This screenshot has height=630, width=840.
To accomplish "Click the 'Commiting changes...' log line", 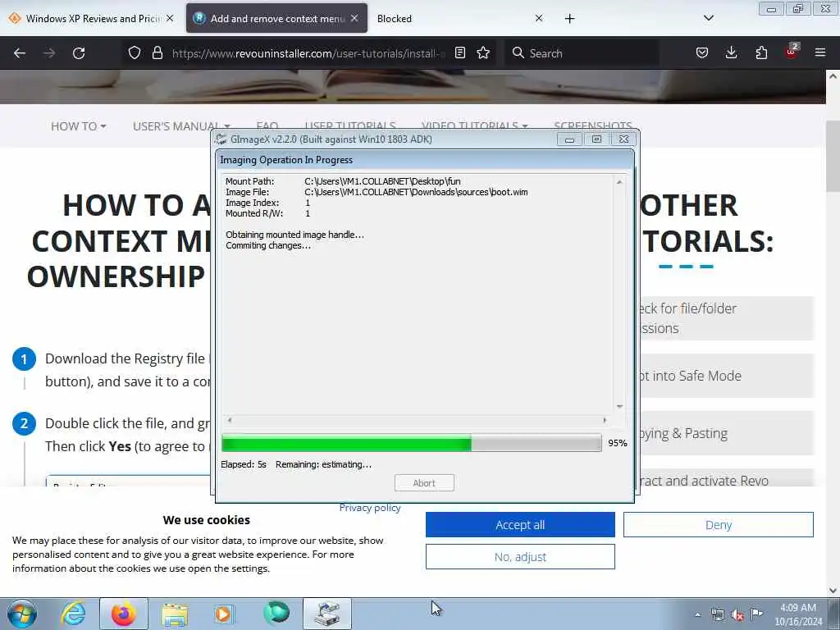I will click(x=268, y=245).
